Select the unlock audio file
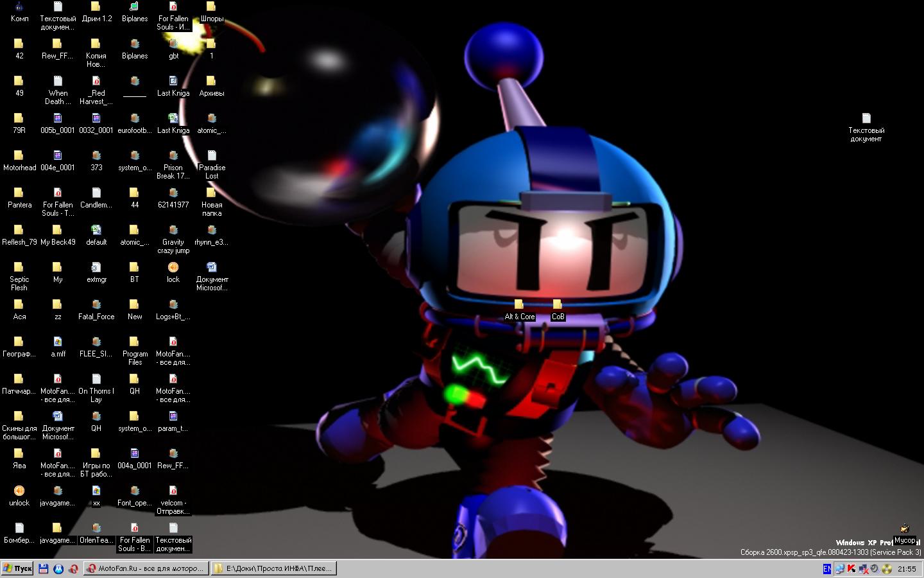 coord(19,496)
